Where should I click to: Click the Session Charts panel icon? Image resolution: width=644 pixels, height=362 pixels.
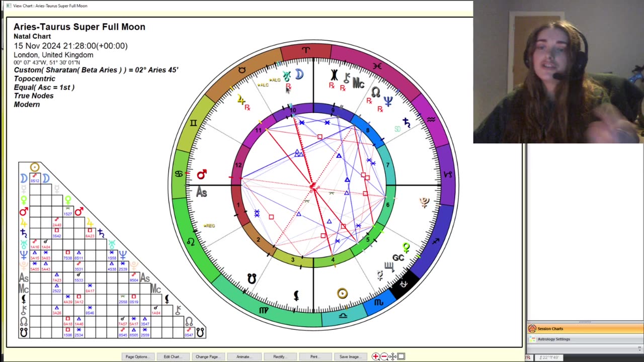[x=532, y=328]
